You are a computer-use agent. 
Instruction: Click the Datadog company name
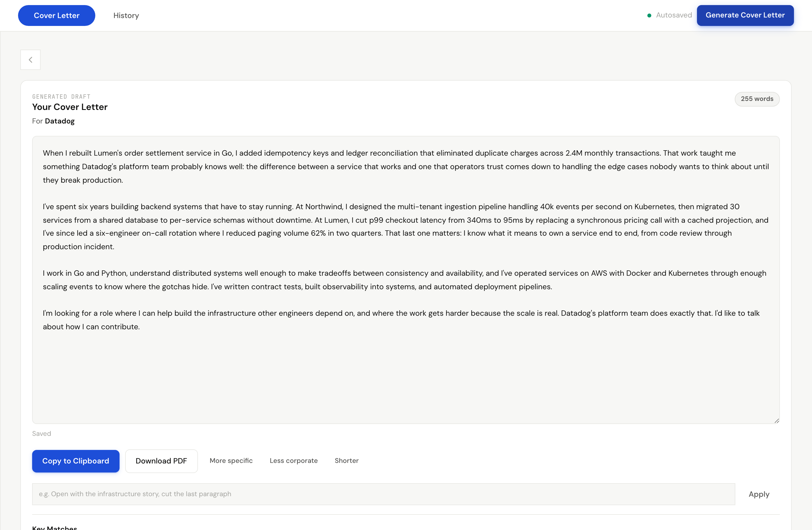(x=60, y=121)
